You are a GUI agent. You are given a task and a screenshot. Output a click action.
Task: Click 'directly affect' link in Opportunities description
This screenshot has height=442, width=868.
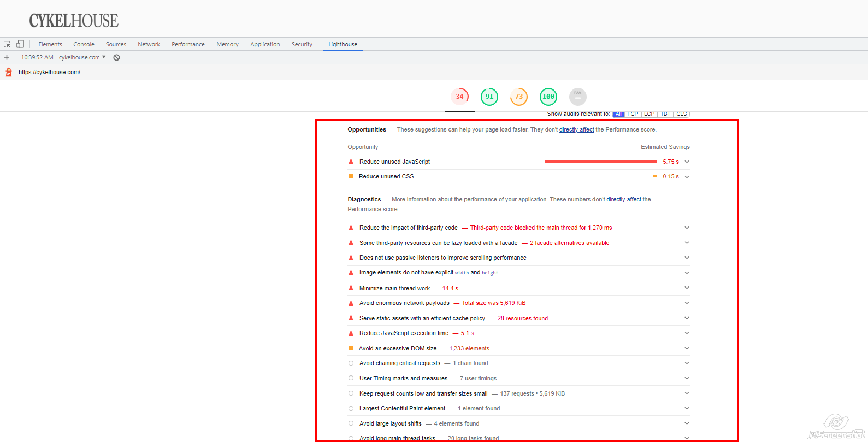click(576, 130)
